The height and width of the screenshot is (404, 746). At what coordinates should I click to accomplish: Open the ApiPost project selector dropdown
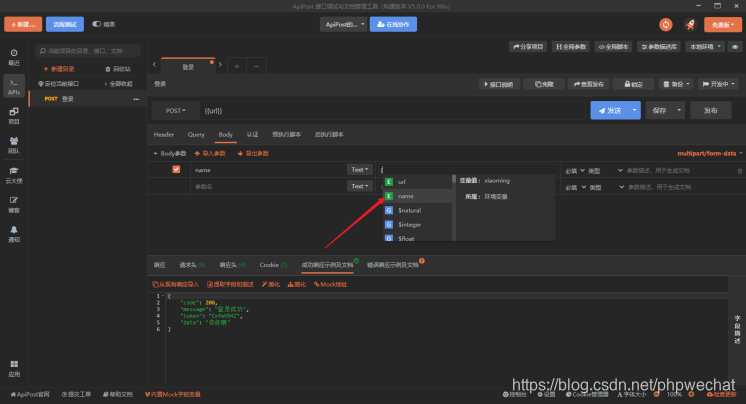click(344, 24)
